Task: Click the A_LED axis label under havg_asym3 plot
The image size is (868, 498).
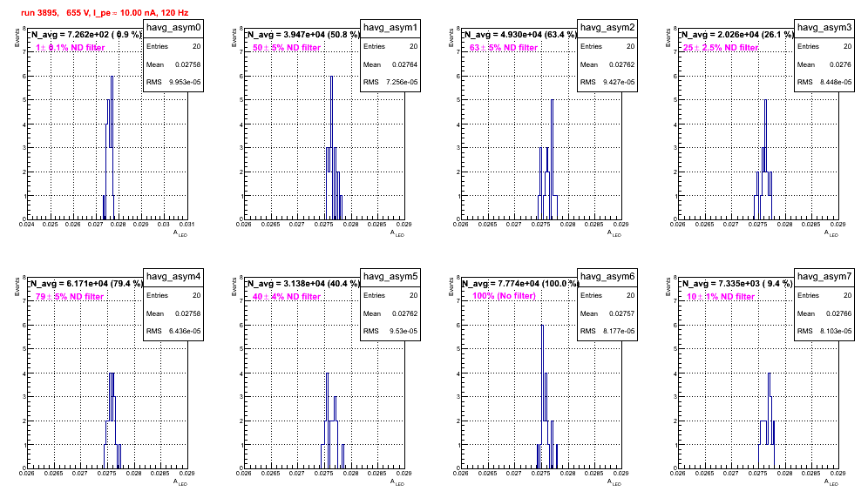Action: tap(831, 233)
